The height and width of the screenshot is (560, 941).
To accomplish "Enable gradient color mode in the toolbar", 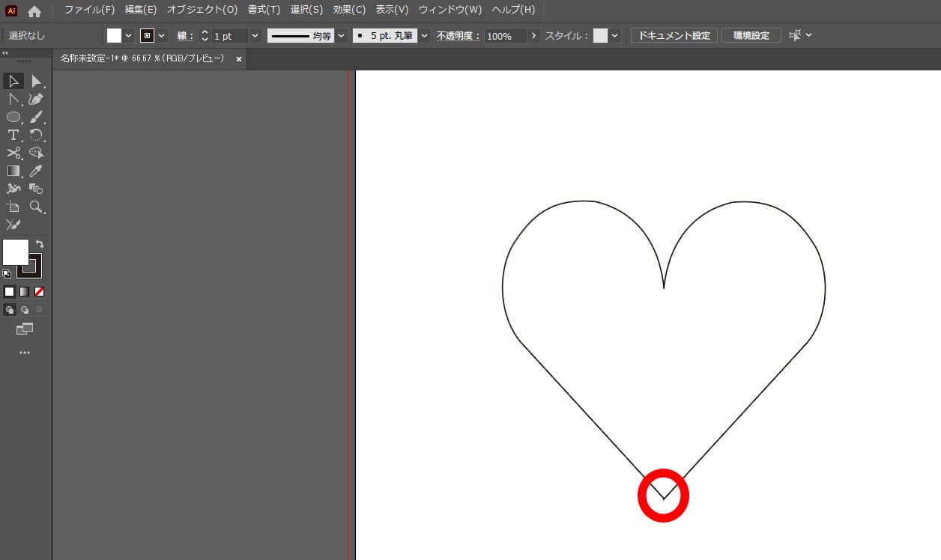I will 23,291.
